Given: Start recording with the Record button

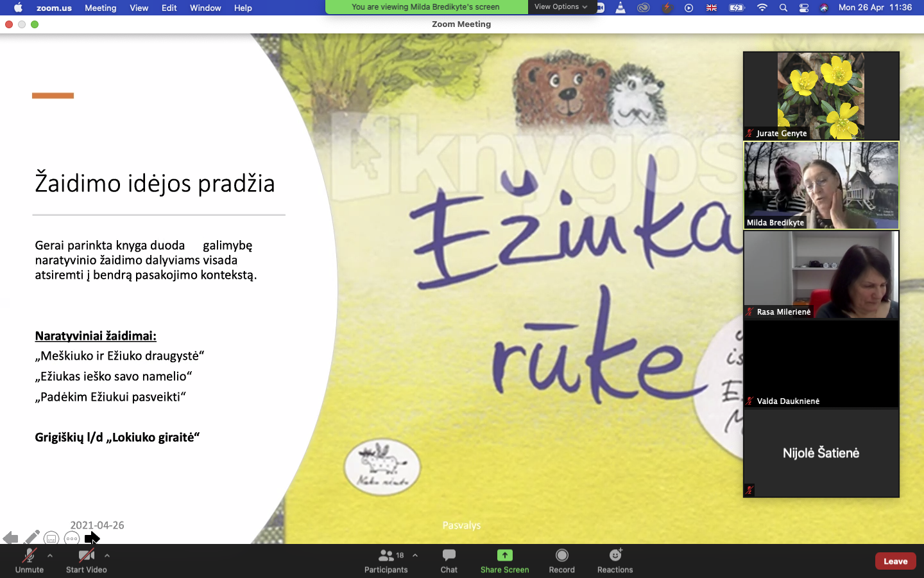Looking at the screenshot, I should click(x=562, y=560).
